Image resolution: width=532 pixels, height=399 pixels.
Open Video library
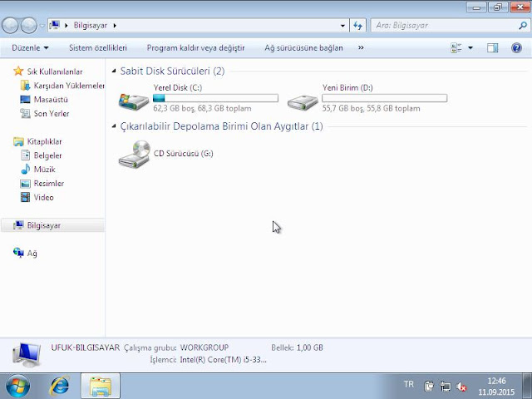(x=43, y=197)
